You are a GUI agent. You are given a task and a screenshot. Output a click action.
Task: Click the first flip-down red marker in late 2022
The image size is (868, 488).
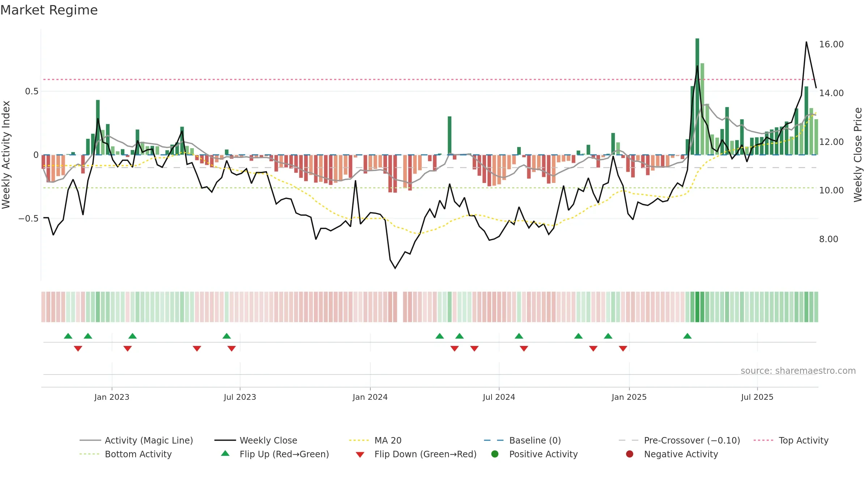[x=78, y=348]
